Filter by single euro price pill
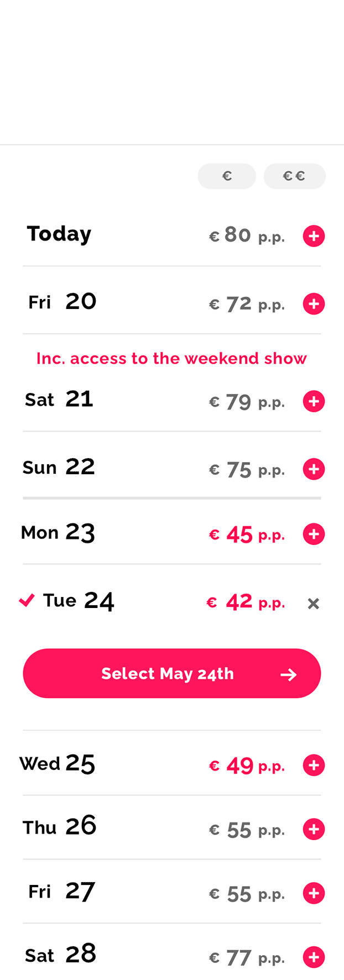The height and width of the screenshot is (980, 344). click(x=227, y=176)
